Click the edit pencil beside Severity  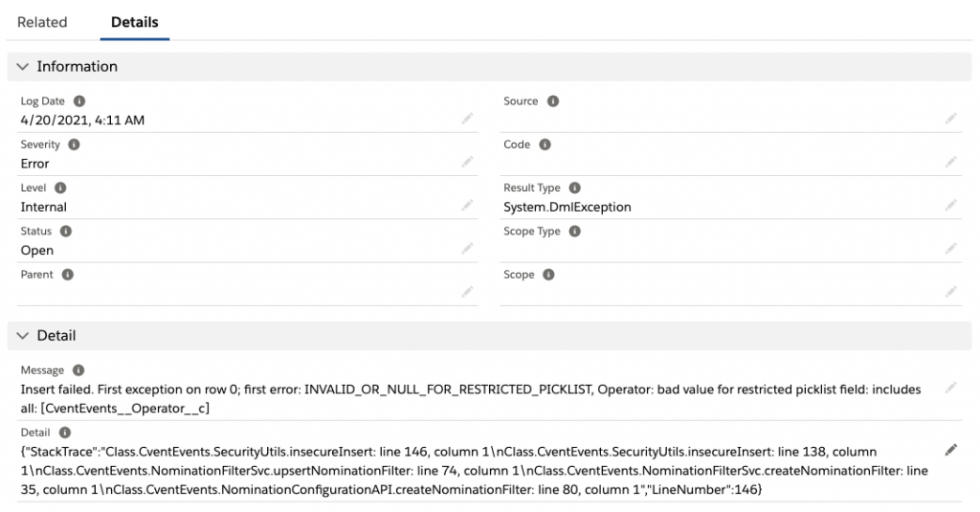tap(467, 162)
